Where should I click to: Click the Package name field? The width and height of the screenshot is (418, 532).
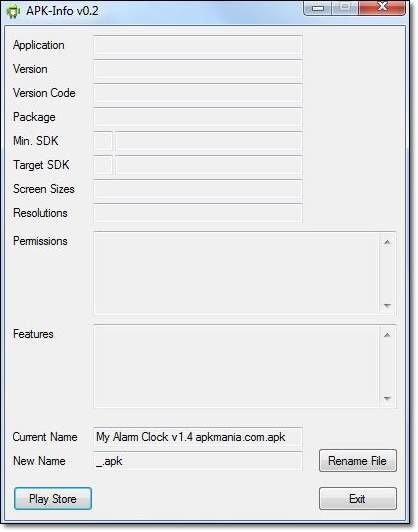(197, 117)
